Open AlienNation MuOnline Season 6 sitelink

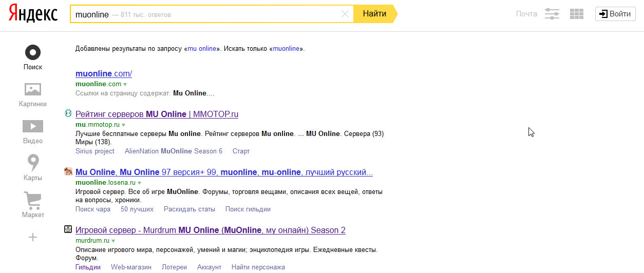click(174, 151)
